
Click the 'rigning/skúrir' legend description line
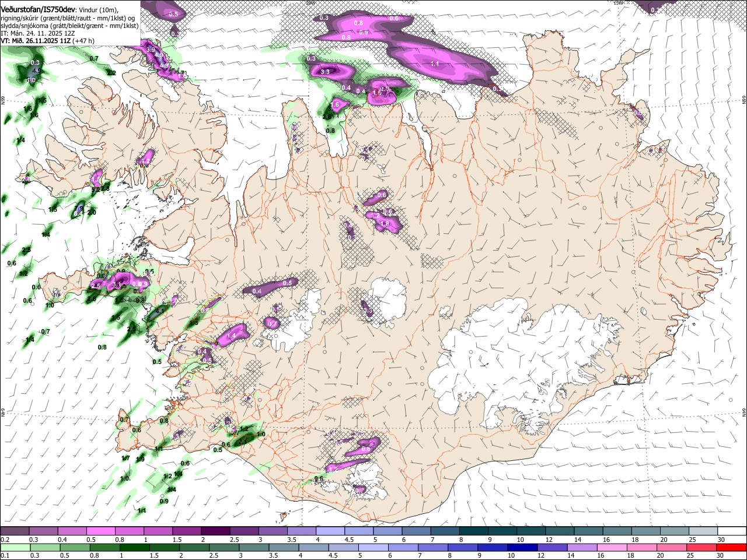coord(68,18)
